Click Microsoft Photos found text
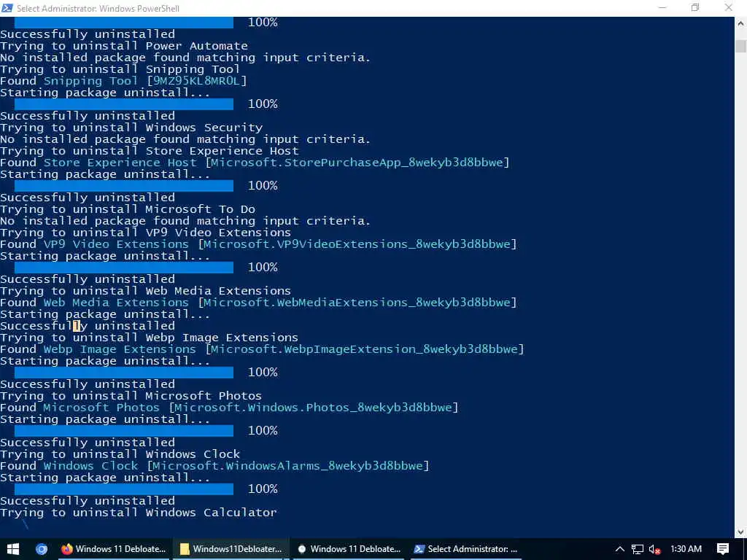The height and width of the screenshot is (560, 747). point(101,408)
